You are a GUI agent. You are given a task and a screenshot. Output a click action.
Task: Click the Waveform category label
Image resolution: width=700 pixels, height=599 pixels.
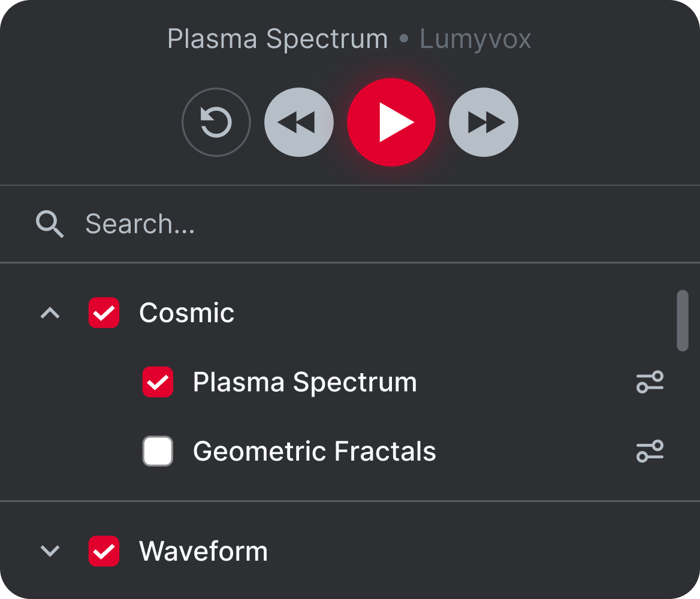click(204, 551)
